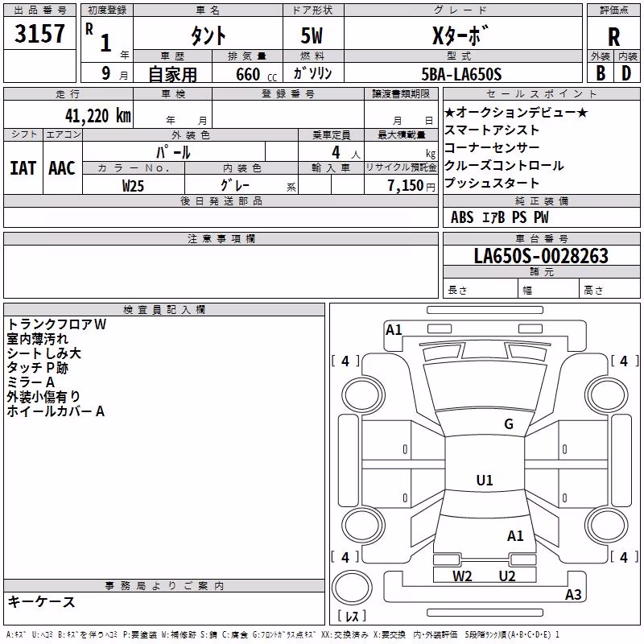The width and height of the screenshot is (644, 644).
Task: Click the inspector note トランクフロアW
Action: coord(56,324)
